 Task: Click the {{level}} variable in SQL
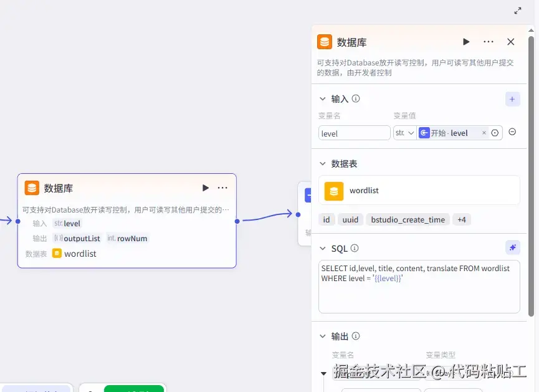(x=388, y=278)
